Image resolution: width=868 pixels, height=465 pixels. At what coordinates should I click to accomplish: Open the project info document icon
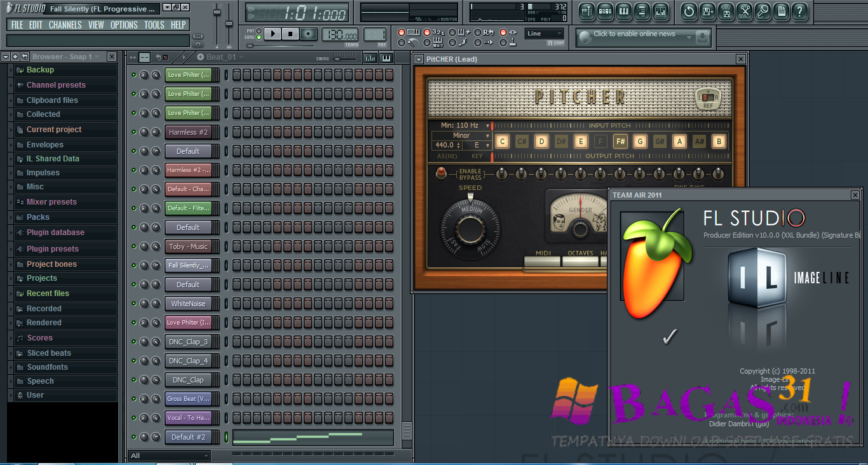781,11
